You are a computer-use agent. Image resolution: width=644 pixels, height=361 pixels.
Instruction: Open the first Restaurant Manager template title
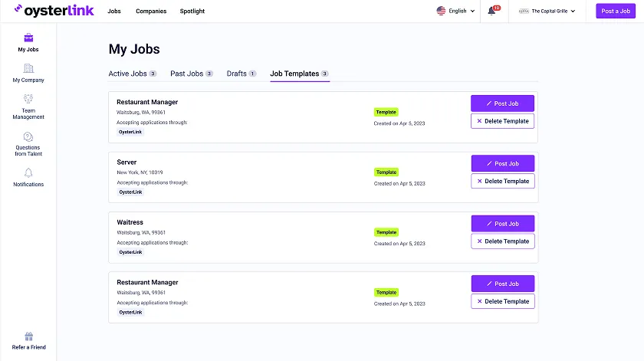coord(147,102)
